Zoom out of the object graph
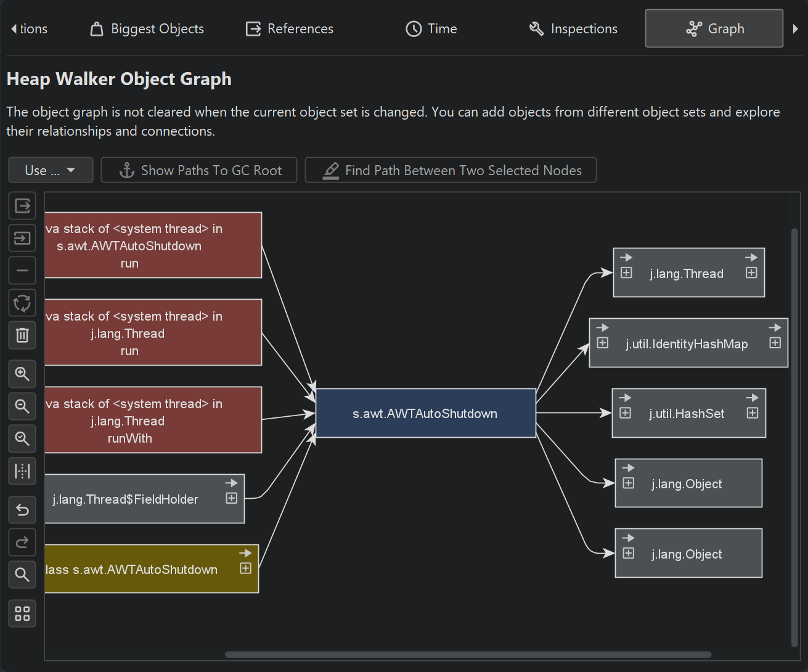The height and width of the screenshot is (672, 808). pos(22,406)
